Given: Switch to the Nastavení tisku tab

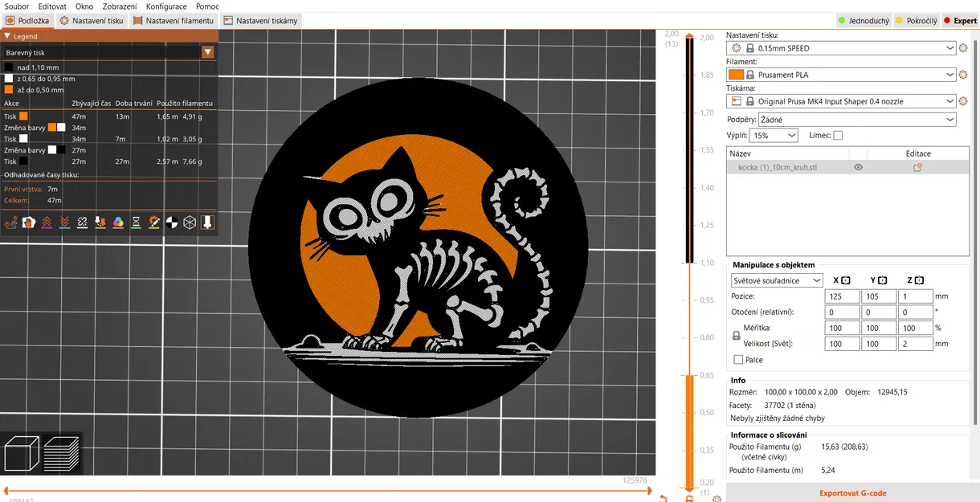Looking at the screenshot, I should (x=91, y=21).
